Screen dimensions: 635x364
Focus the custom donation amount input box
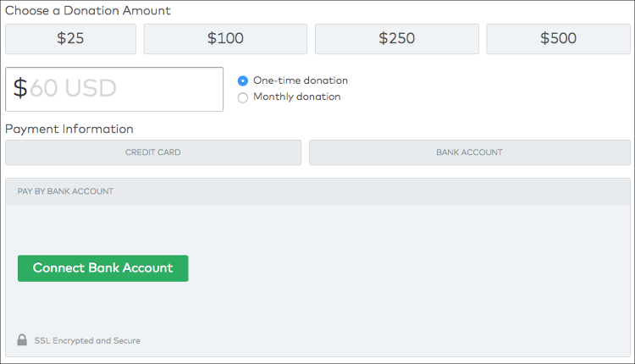pyautogui.click(x=114, y=89)
